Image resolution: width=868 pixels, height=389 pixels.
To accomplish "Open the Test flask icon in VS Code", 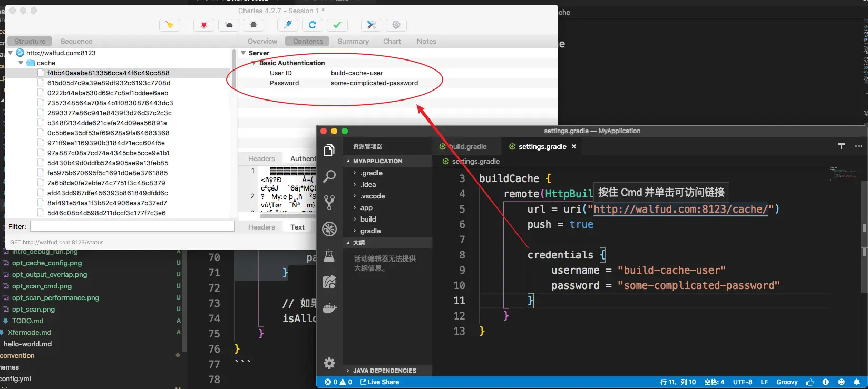I will coord(329,255).
